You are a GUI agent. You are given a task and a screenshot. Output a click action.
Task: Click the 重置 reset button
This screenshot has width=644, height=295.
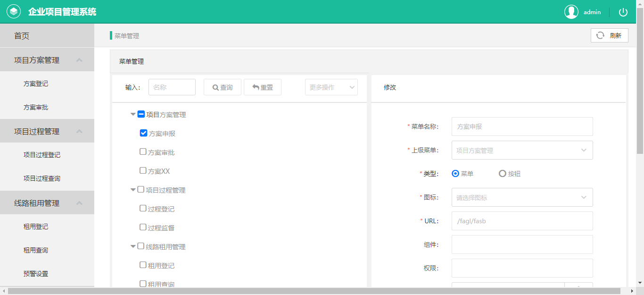tap(263, 87)
